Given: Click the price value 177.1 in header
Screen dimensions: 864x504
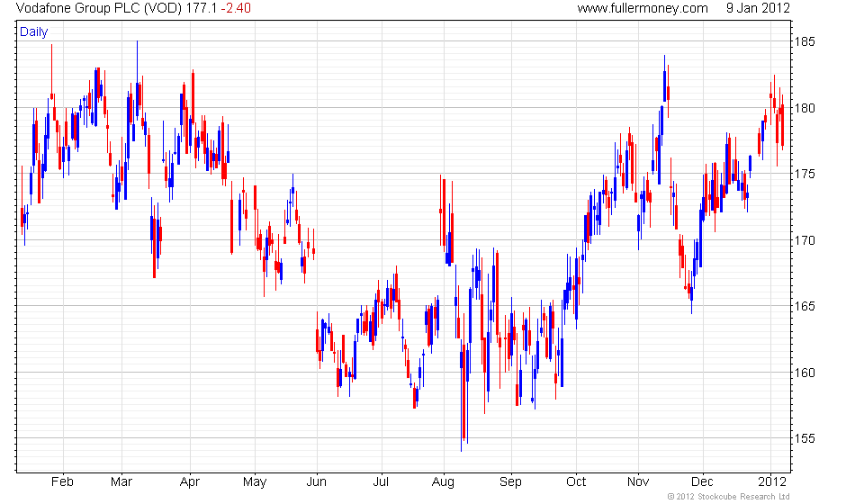Looking at the screenshot, I should (x=202, y=8).
